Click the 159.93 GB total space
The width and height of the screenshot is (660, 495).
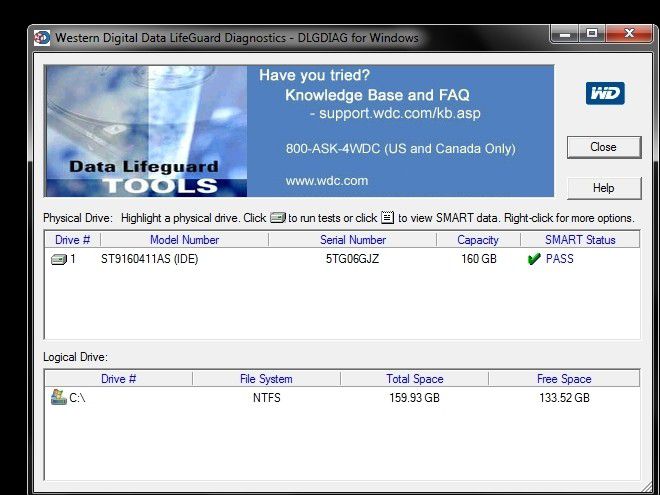[x=414, y=397]
